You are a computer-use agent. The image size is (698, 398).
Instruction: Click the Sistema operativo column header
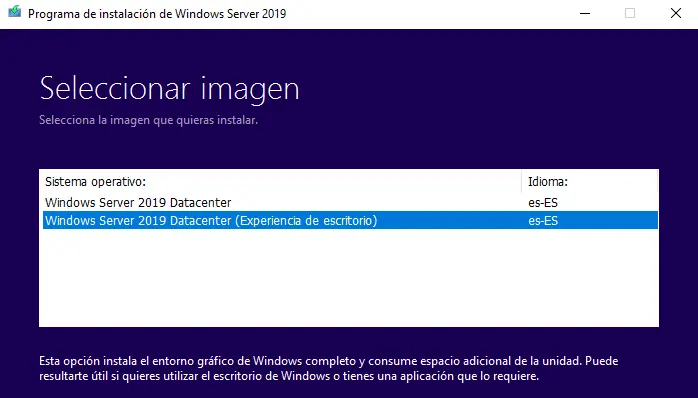95,182
